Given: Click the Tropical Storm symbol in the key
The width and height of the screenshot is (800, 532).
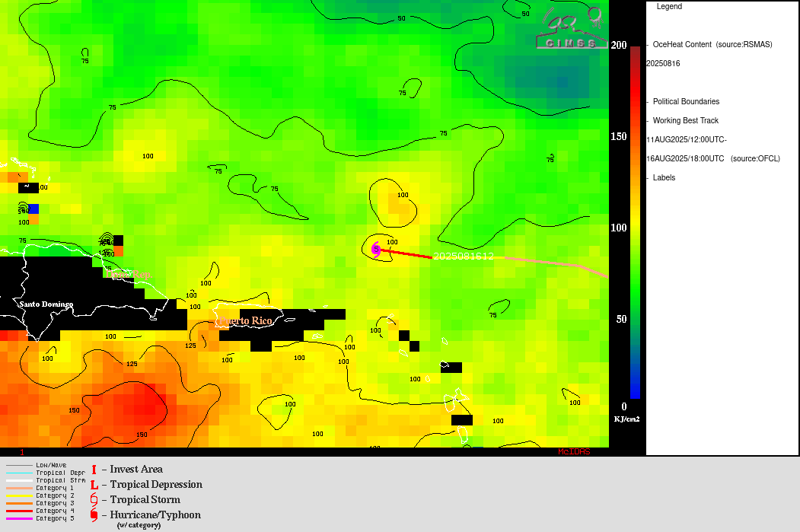Looking at the screenshot, I should coord(94,500).
